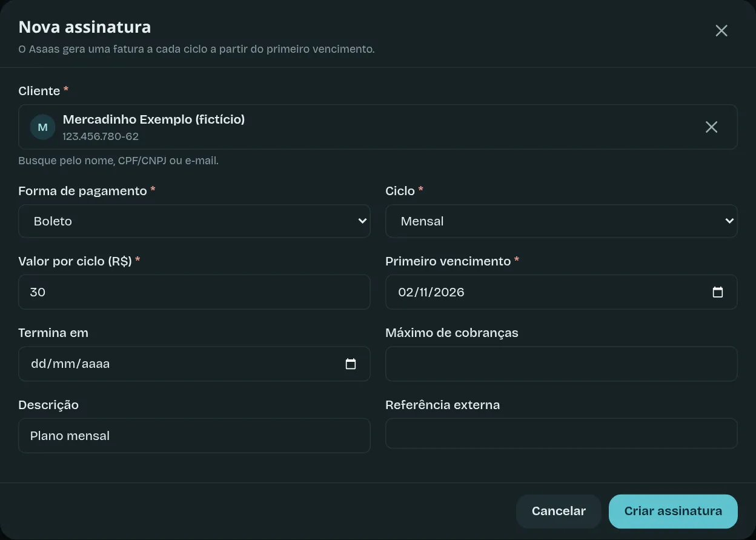Focus the Máximo de cobranças field

click(561, 364)
